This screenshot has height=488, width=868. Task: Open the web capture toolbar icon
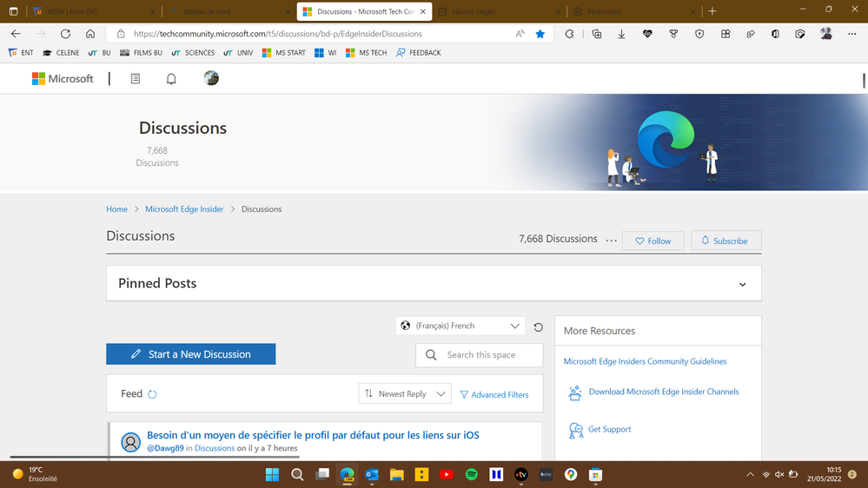click(x=800, y=34)
